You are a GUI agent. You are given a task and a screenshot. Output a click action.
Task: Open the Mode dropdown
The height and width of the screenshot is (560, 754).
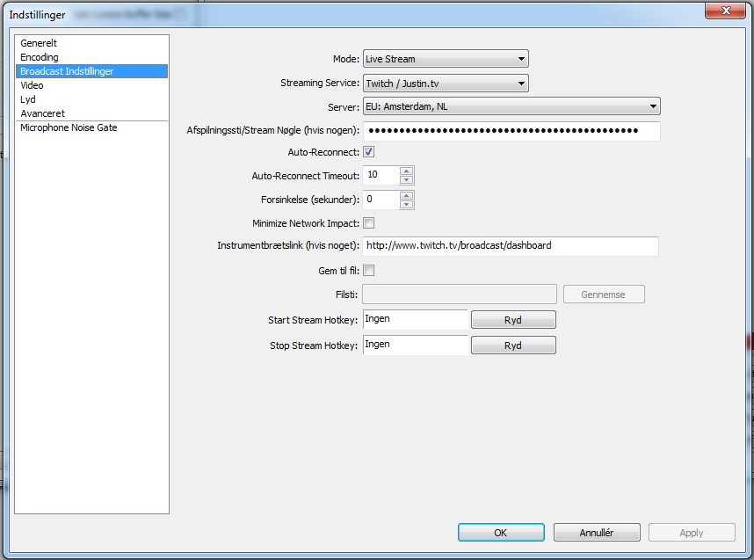tap(446, 59)
